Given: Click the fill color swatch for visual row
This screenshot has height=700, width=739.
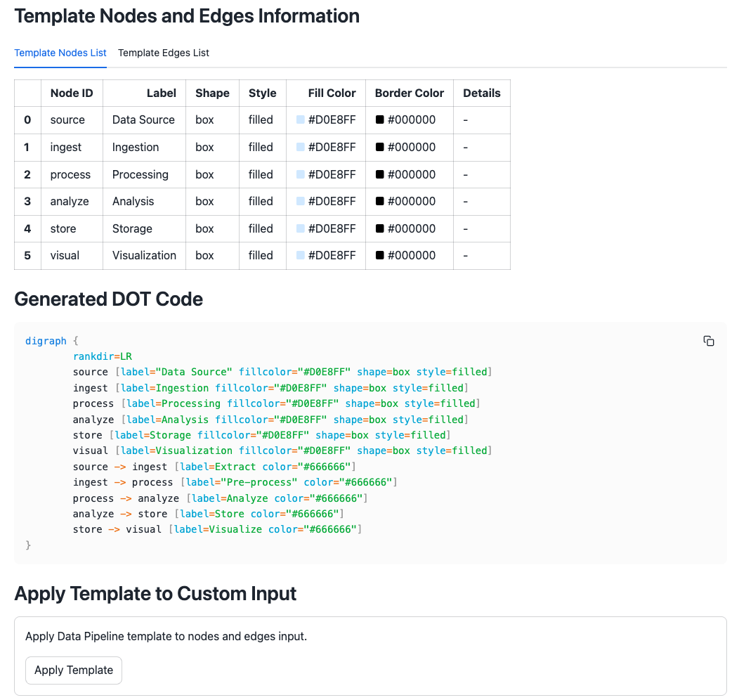Looking at the screenshot, I should click(x=300, y=256).
